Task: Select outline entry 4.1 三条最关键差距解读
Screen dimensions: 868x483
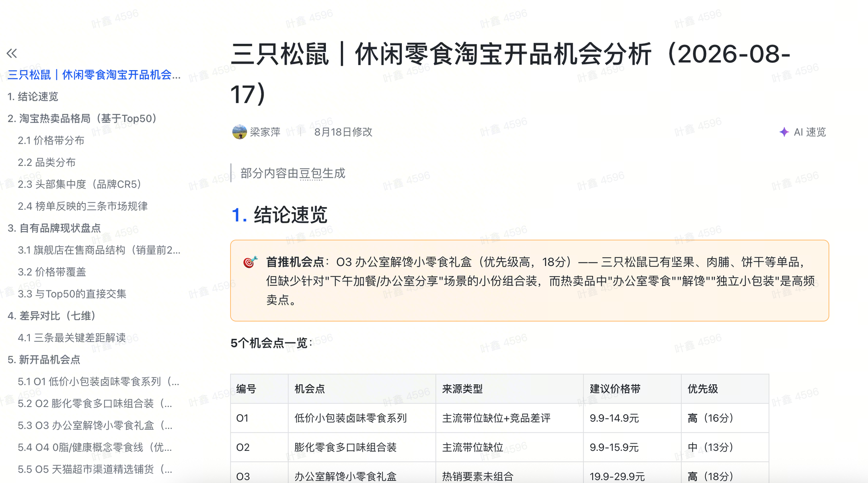Action: click(72, 338)
